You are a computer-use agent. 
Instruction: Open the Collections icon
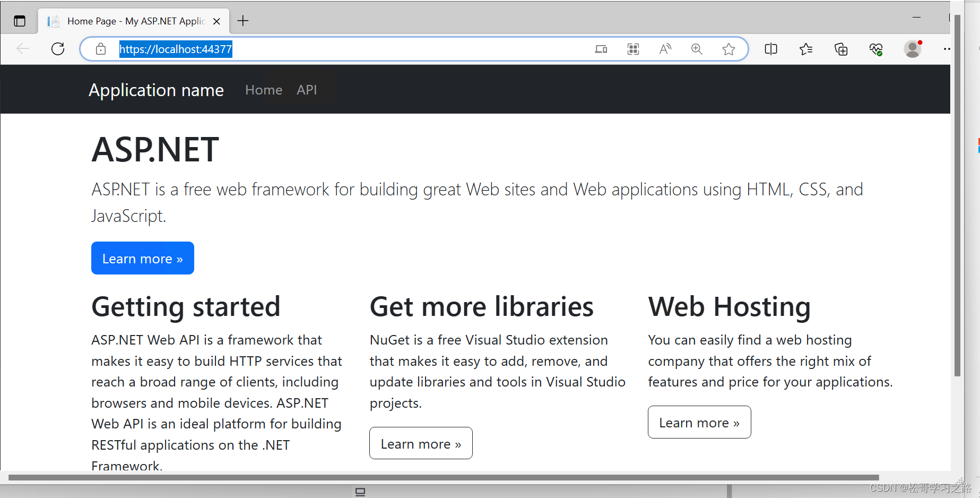pos(841,49)
